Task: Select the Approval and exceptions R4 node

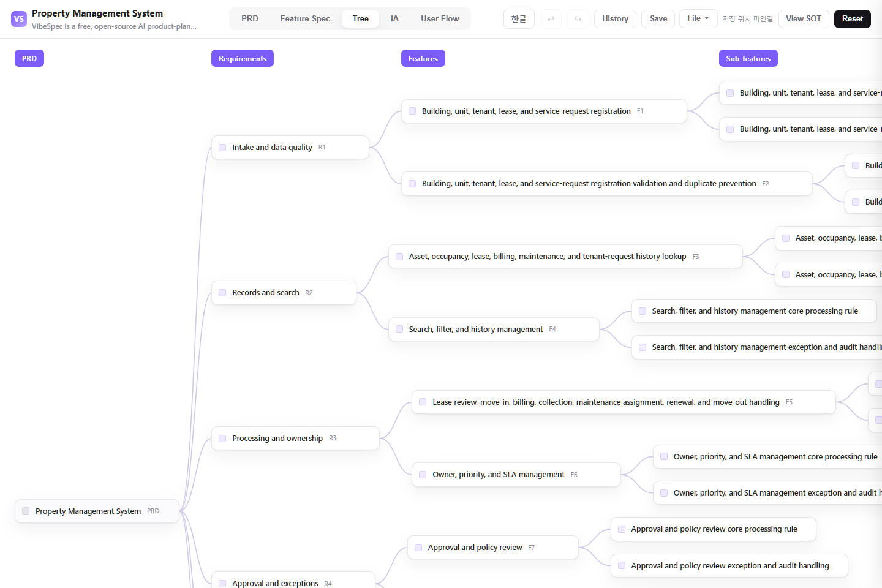Action: (x=293, y=581)
